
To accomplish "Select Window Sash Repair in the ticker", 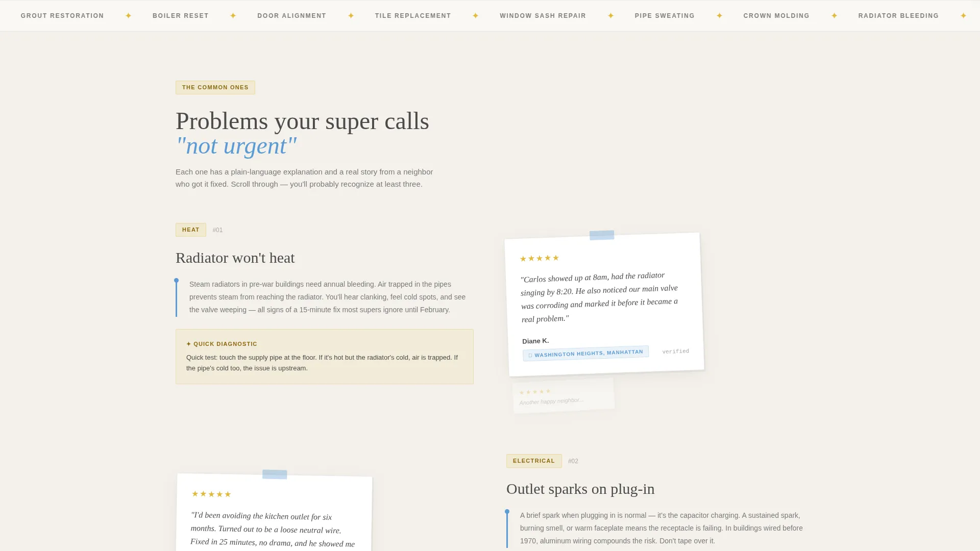I will [x=543, y=16].
